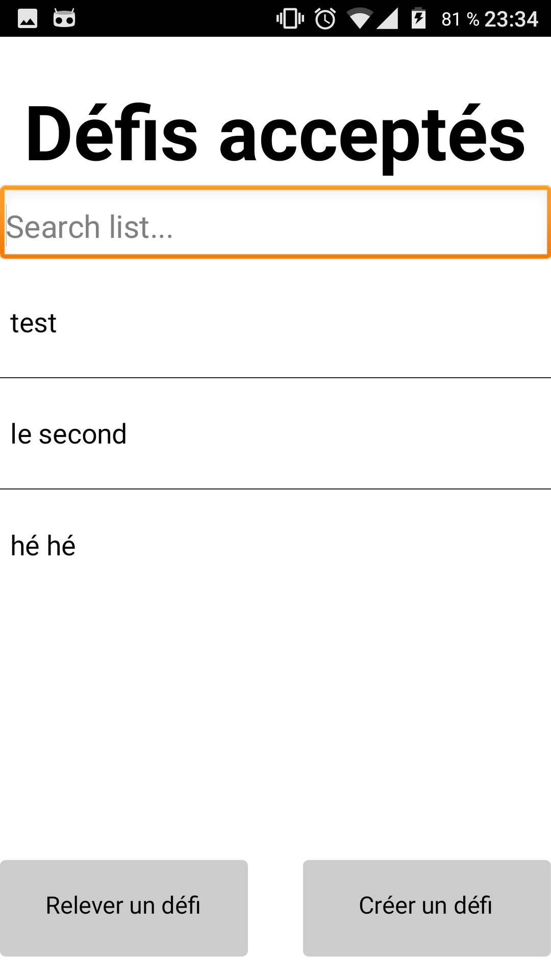Viewport: 551px width, 980px height.
Task: Tap the battery charging icon
Action: pyautogui.click(x=419, y=19)
